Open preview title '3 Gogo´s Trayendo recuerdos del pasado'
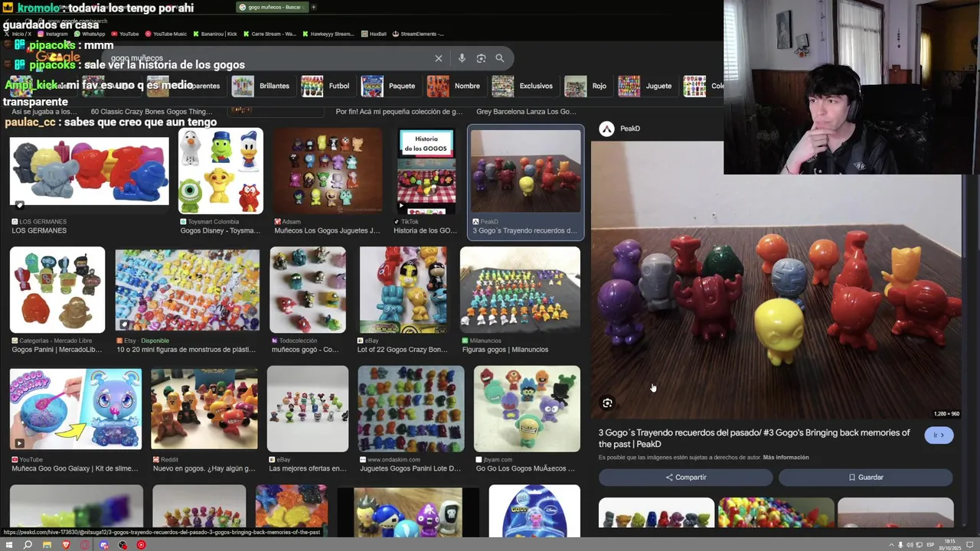This screenshot has height=551, width=980. coord(754,439)
